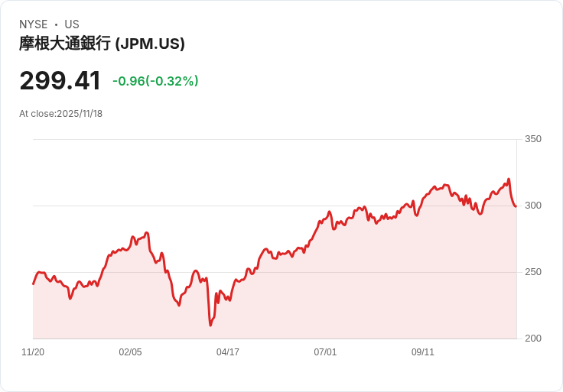Click the green -0.96(-0.32%) change value

pos(155,81)
